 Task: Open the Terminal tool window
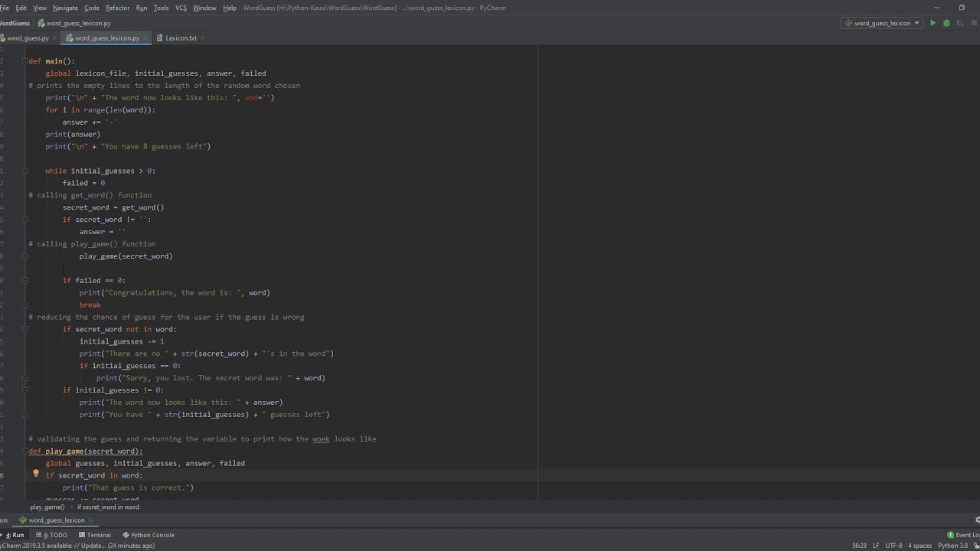point(95,535)
